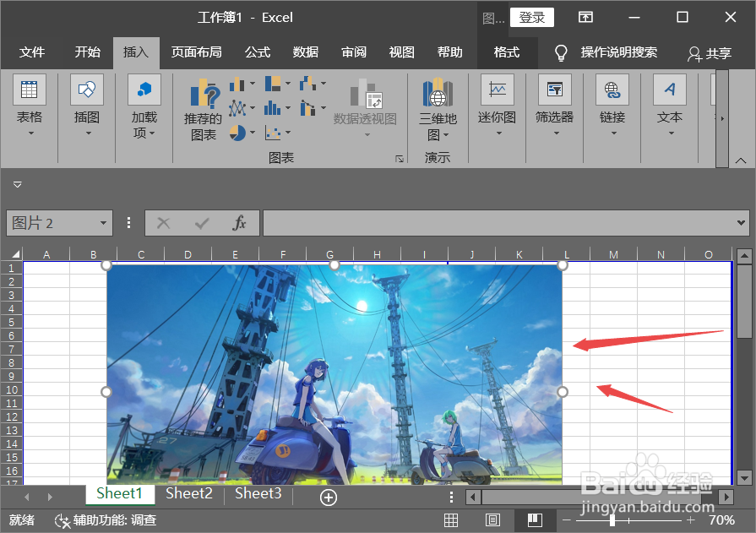Insert a line or area chart
The height and width of the screenshot is (533, 756).
point(237,108)
